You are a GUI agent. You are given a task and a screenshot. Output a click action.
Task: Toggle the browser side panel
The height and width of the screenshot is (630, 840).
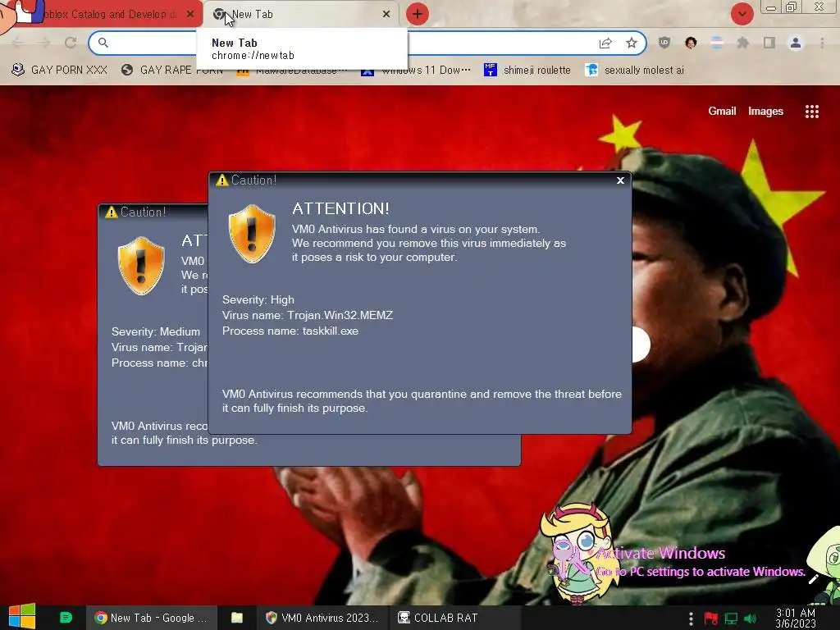pos(769,43)
